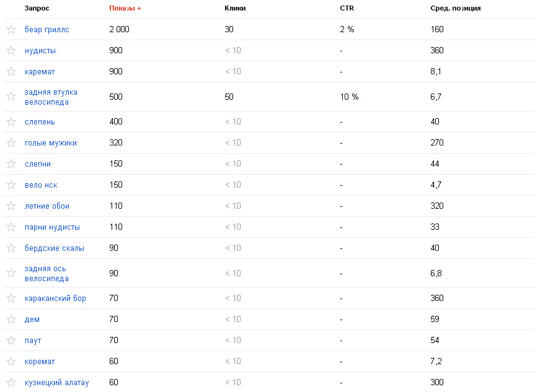Mark слепень query as favorite

tap(11, 122)
